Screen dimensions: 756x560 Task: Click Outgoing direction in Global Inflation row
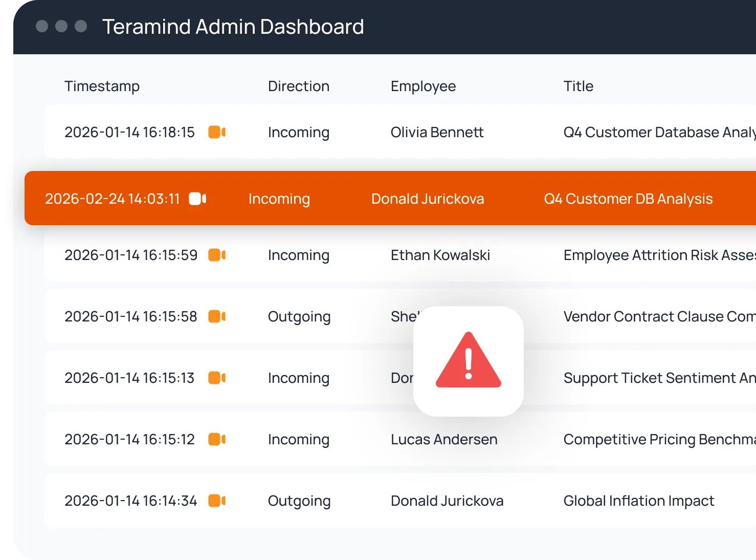click(x=299, y=501)
